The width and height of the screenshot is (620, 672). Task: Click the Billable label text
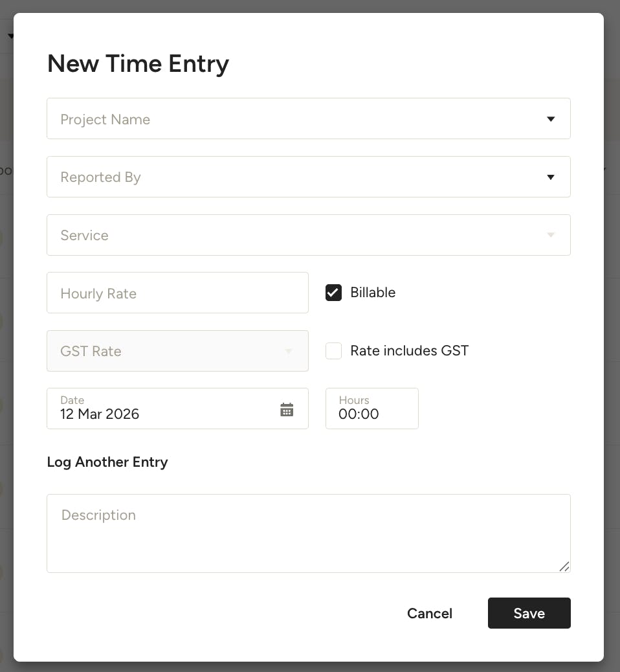click(x=373, y=293)
